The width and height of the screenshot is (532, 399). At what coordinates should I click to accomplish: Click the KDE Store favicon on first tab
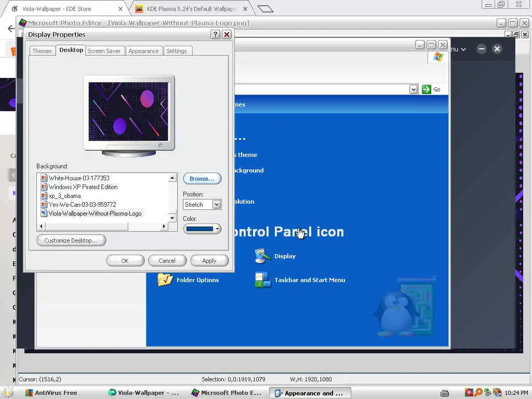pyautogui.click(x=15, y=9)
